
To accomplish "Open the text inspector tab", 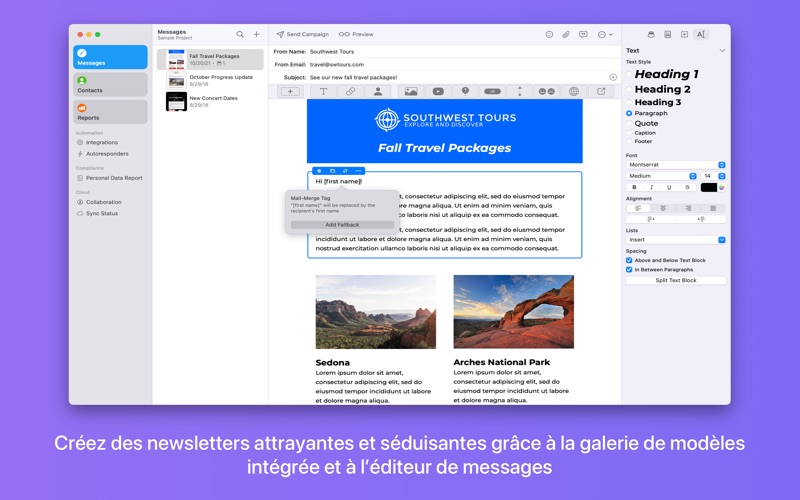I will pos(701,34).
